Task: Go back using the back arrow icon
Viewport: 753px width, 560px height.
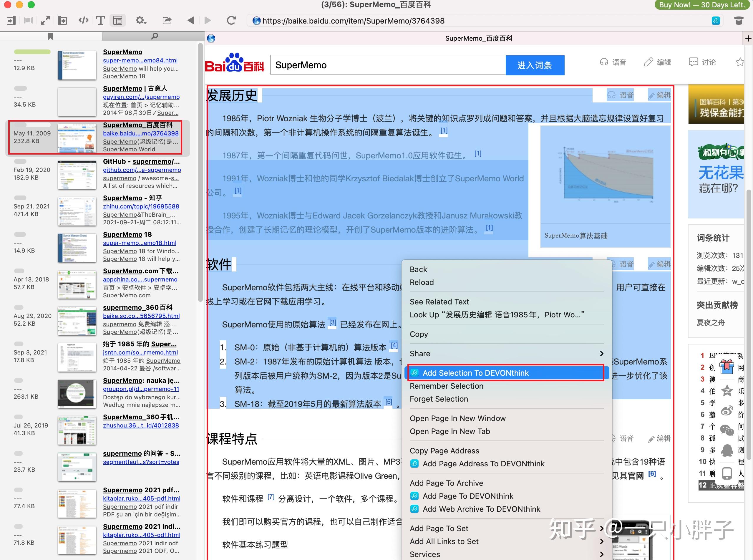Action: pos(191,20)
